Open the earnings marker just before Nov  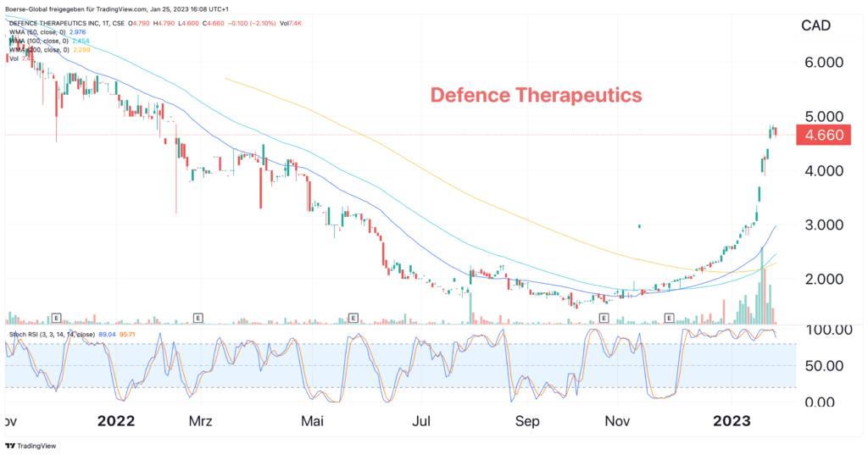pos(604,318)
